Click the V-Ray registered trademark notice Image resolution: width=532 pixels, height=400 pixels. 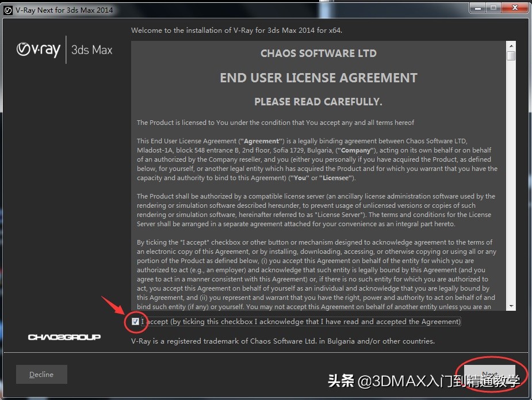[x=283, y=341]
